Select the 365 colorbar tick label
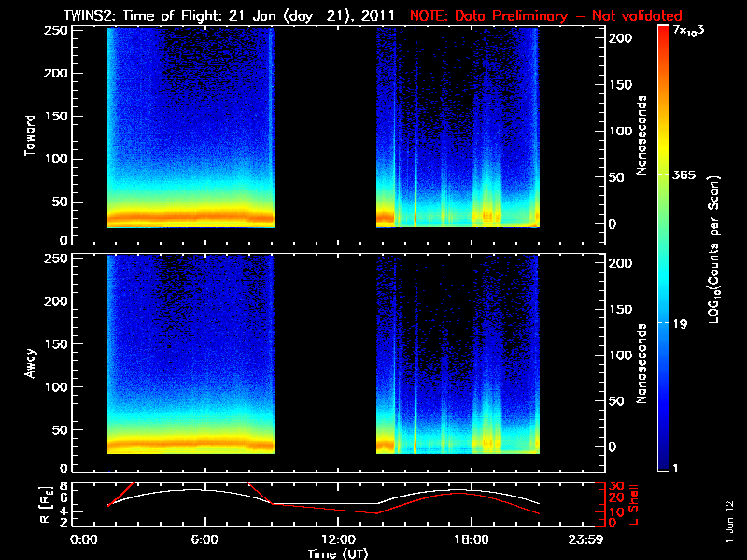Image resolution: width=747 pixels, height=560 pixels. pos(689,175)
